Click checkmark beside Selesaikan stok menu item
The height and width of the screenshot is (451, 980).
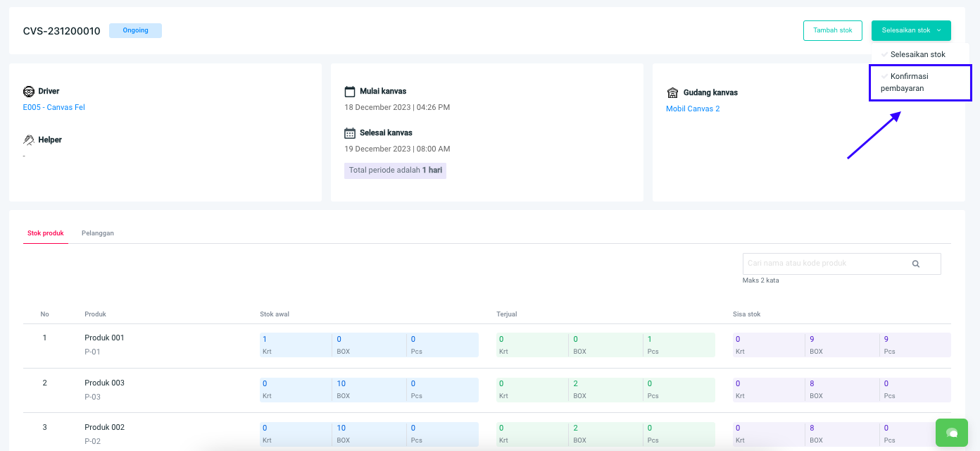pos(884,54)
